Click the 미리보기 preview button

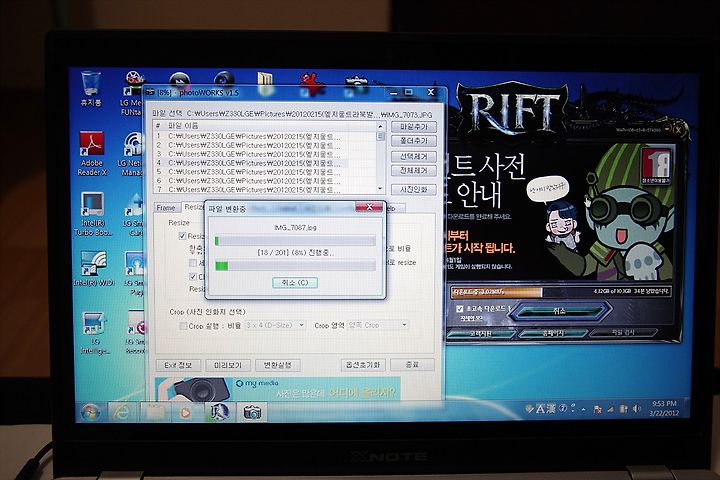tap(228, 365)
